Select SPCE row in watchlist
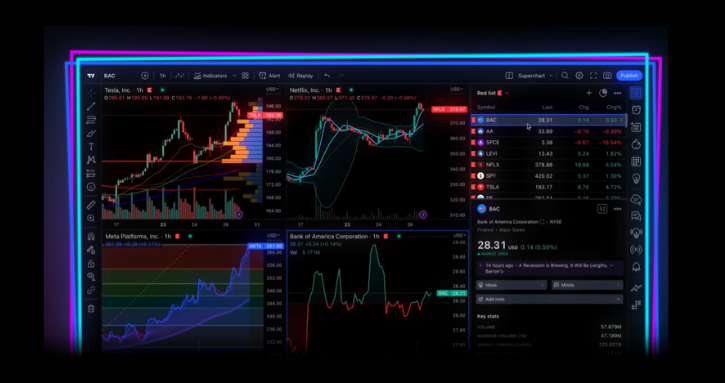The width and height of the screenshot is (725, 383). pos(548,142)
